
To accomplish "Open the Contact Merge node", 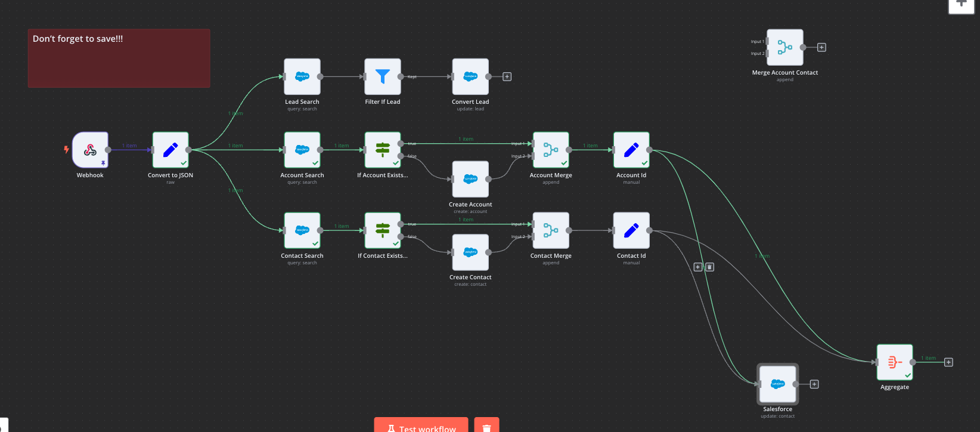I will pos(551,230).
